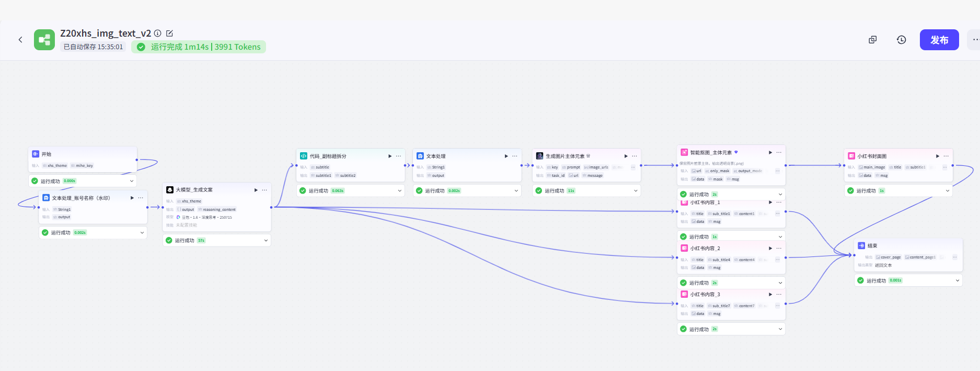This screenshot has width=980, height=371.
Task: Open more menu on 代码_副标题拆分 node
Action: pyautogui.click(x=398, y=156)
